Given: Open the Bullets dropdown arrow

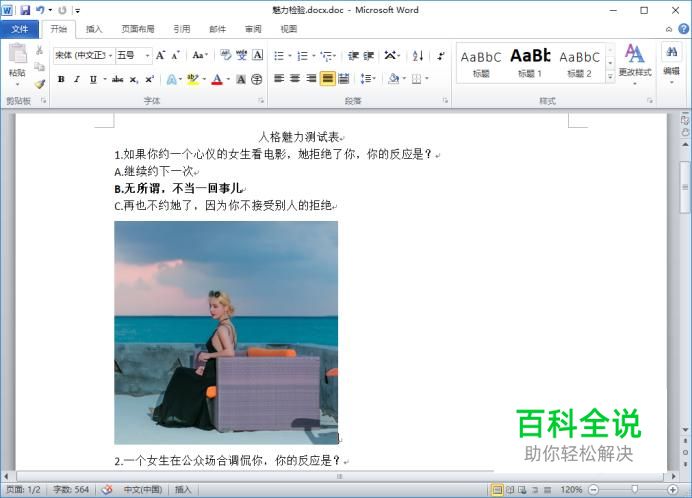Looking at the screenshot, I should [x=290, y=56].
